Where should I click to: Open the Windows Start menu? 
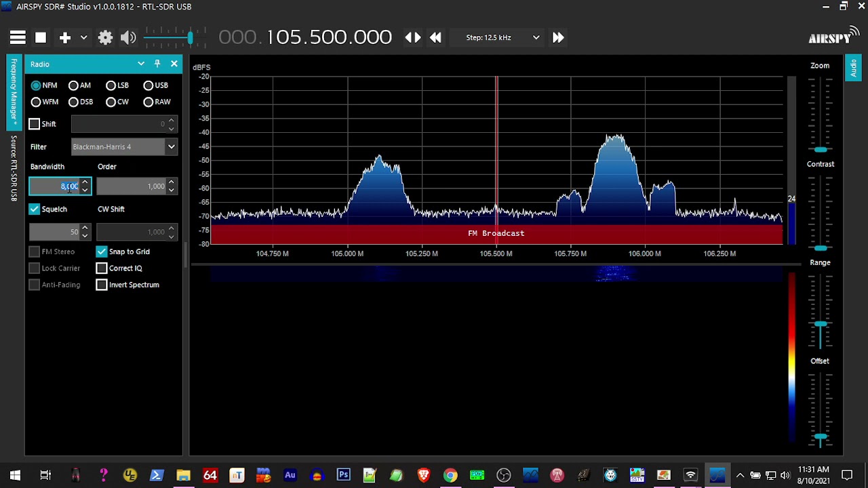point(15,475)
